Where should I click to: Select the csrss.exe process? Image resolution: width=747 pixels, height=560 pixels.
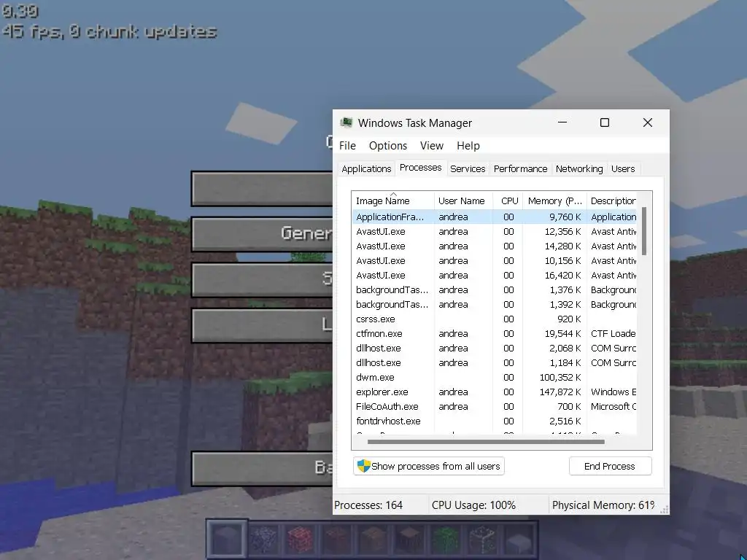495,319
